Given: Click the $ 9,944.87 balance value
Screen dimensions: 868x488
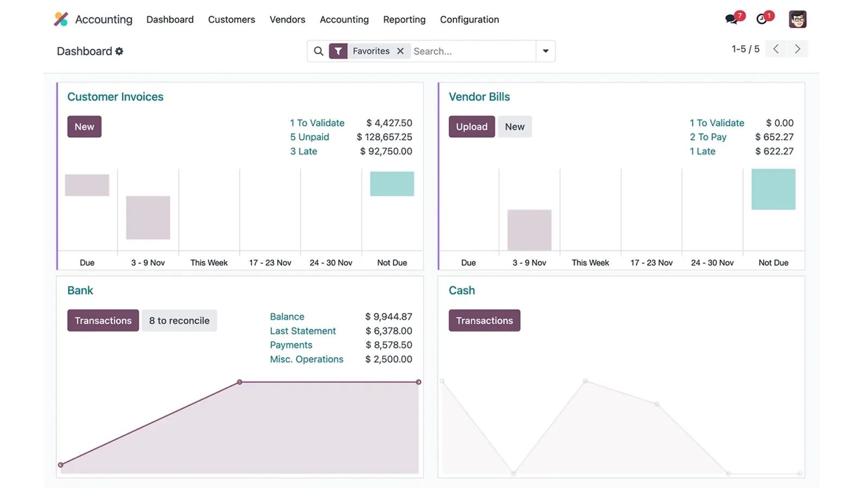Looking at the screenshot, I should pos(388,317).
